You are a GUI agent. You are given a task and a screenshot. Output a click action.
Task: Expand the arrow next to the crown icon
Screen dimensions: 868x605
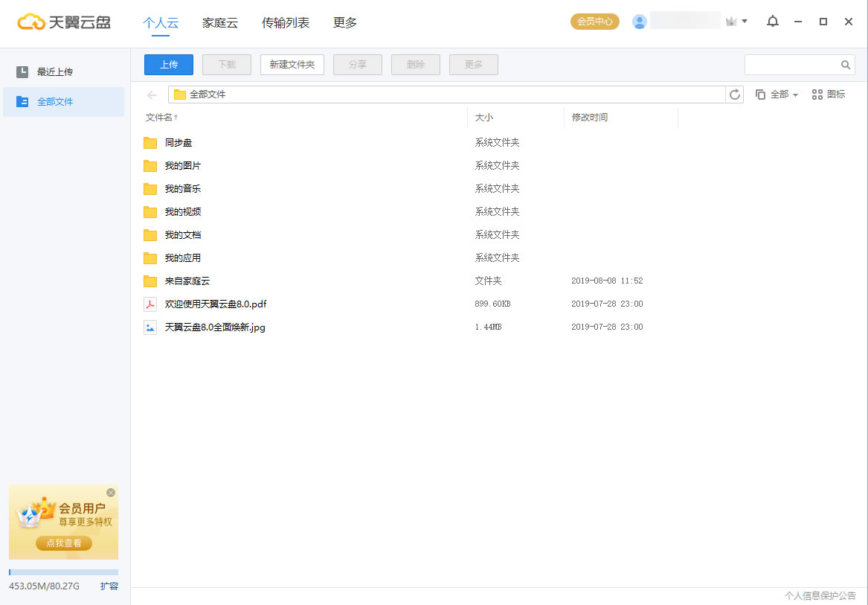[x=744, y=21]
